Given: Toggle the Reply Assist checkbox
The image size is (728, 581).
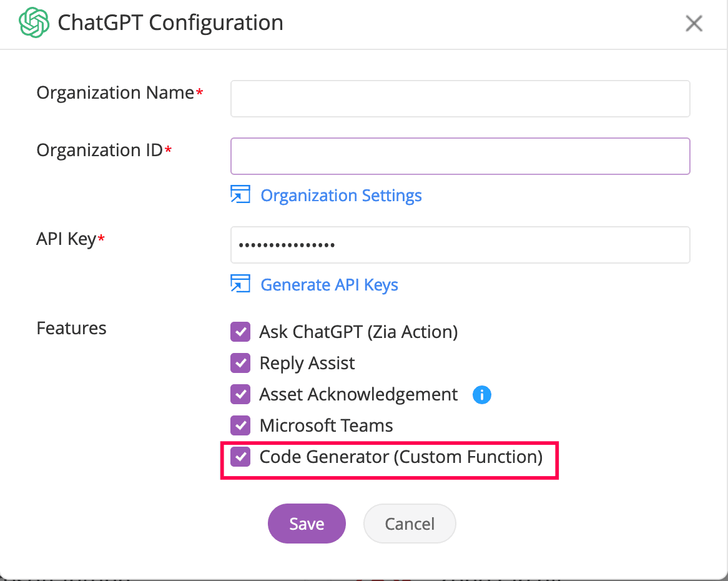Looking at the screenshot, I should click(240, 363).
